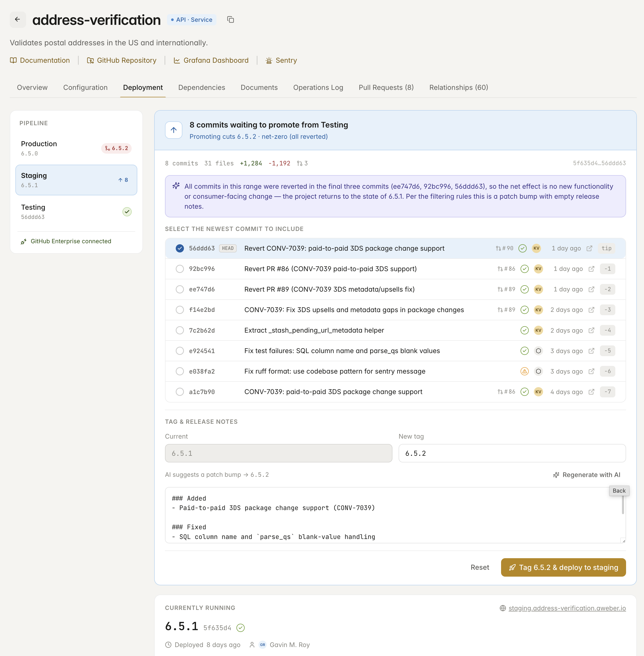Open the Documentation link

pos(40,60)
